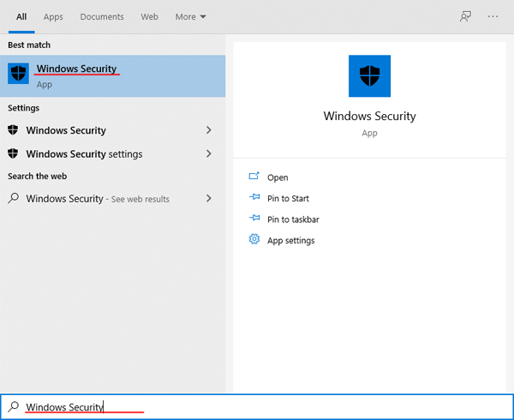This screenshot has width=514, height=420.
Task: Open Windows Security web results entry
Action: (112, 198)
